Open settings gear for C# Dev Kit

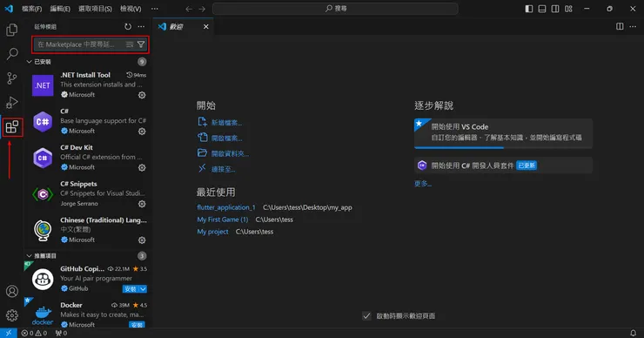pyautogui.click(x=142, y=167)
